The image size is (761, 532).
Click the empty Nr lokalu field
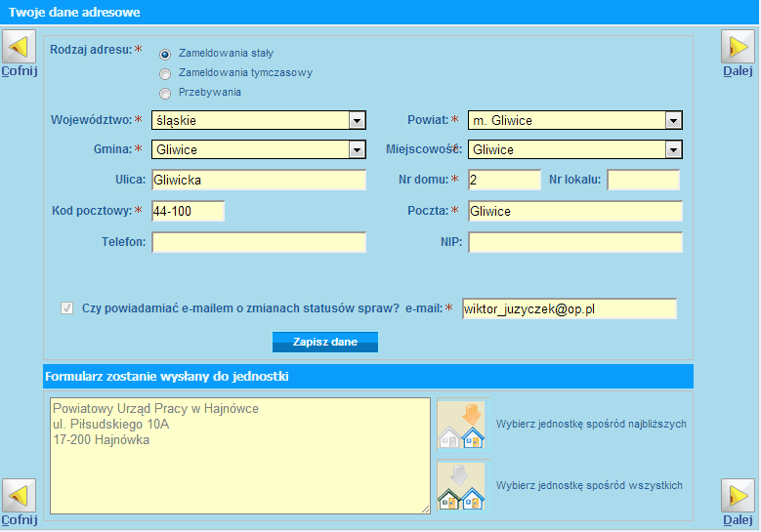pyautogui.click(x=643, y=180)
